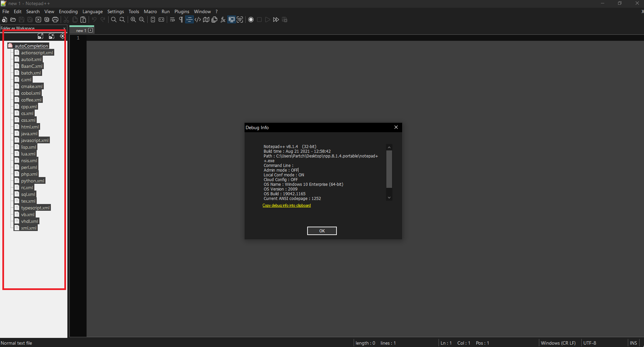
Task: Select javascript.xml in folder tree
Action: point(35,140)
